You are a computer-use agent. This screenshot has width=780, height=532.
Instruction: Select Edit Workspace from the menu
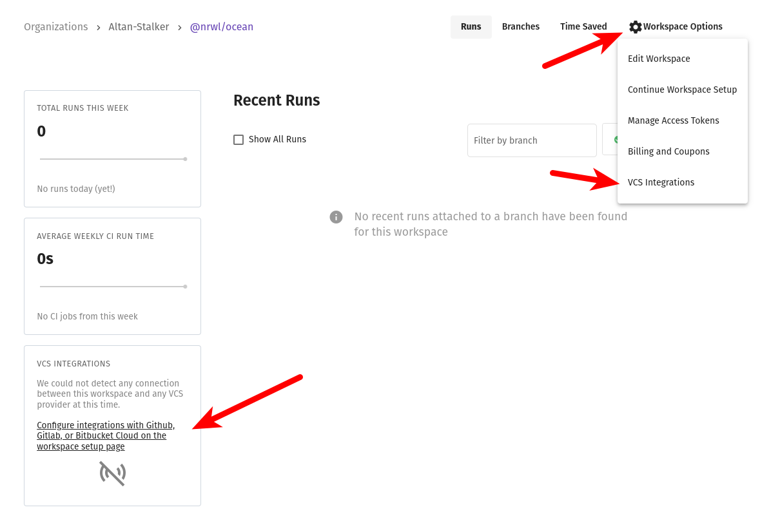tap(659, 59)
